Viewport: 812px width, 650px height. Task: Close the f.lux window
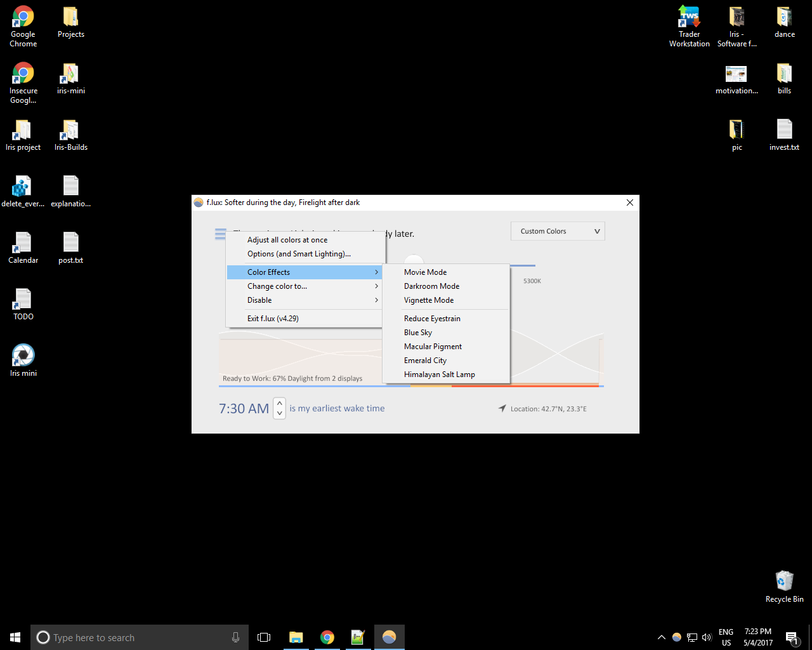point(630,202)
